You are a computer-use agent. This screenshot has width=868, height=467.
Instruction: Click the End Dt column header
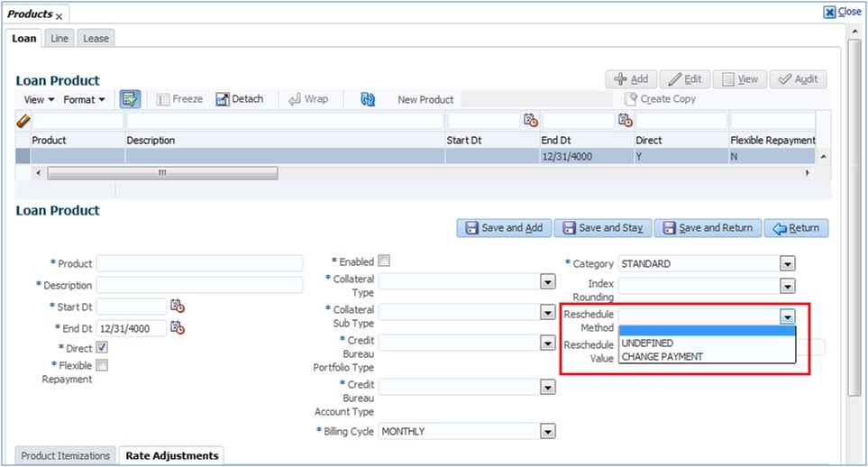click(587, 140)
